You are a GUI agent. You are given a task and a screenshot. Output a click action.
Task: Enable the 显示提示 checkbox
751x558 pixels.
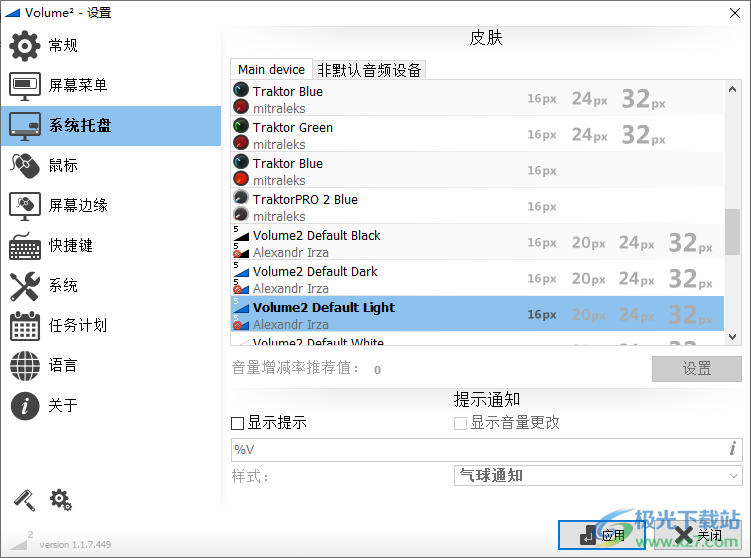point(238,423)
